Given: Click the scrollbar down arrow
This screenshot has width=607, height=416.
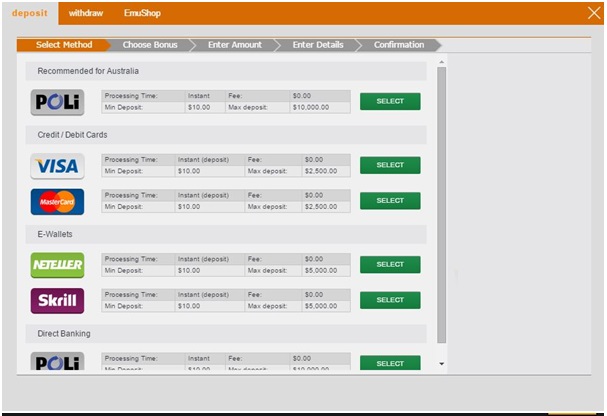Looking at the screenshot, I should (x=441, y=364).
